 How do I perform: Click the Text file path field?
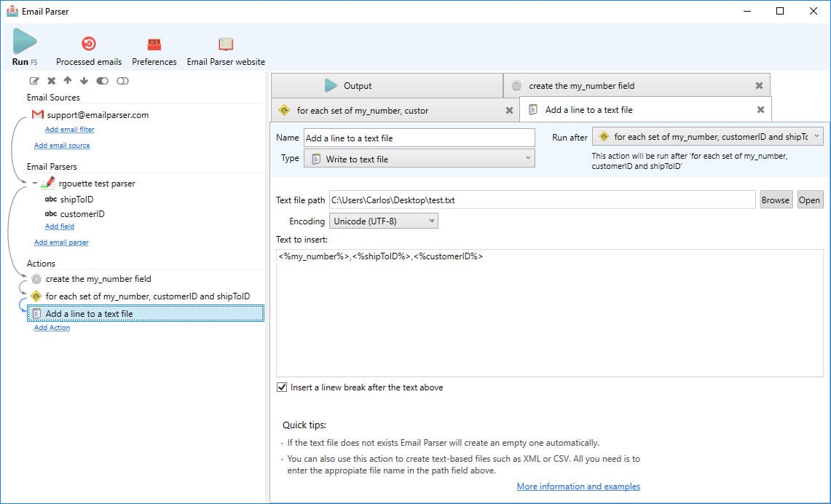point(542,200)
